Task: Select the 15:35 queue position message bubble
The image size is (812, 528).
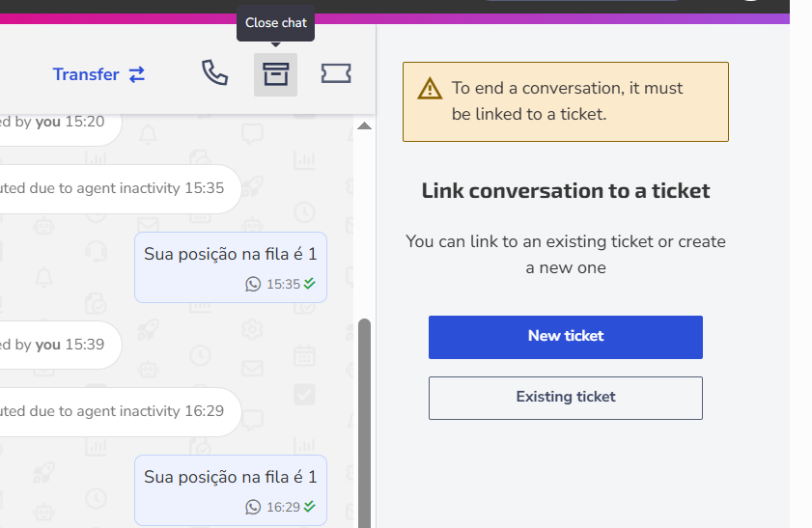Action: point(231,267)
